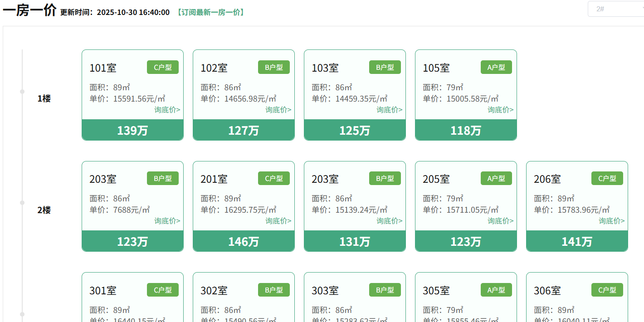Select the 146万 total price bar
This screenshot has height=322, width=644.
pyautogui.click(x=244, y=241)
